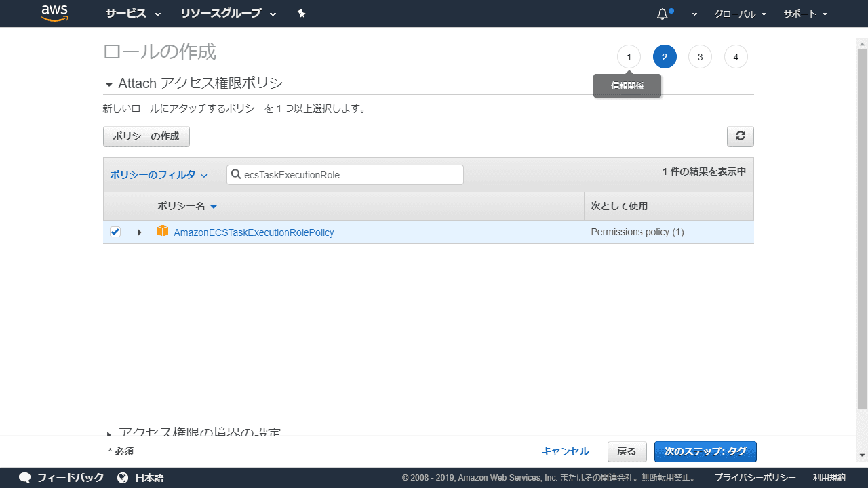Go to step 1 circle

click(629, 57)
